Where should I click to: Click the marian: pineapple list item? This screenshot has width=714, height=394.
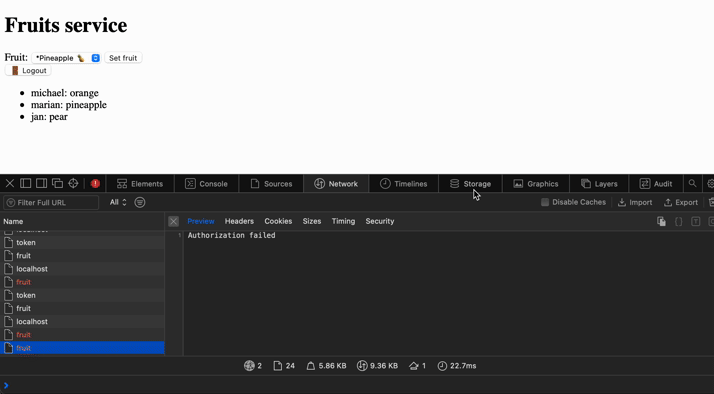pos(69,105)
